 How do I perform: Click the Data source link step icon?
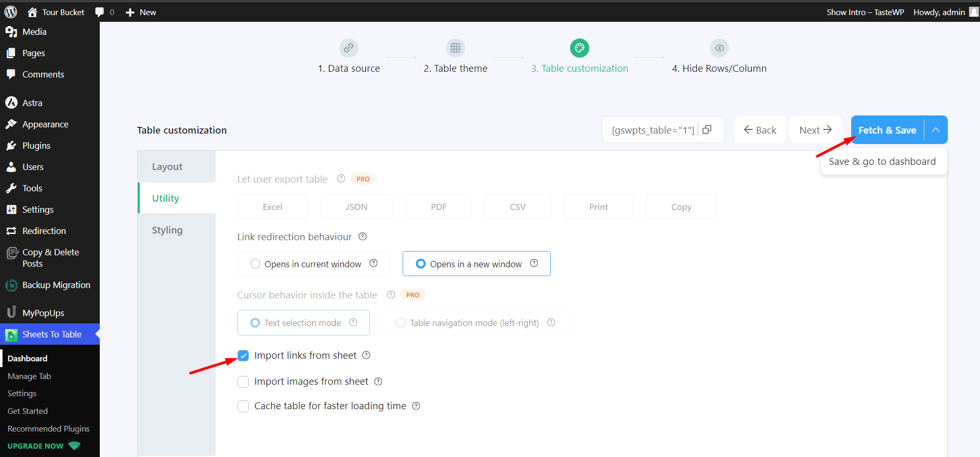point(349,48)
